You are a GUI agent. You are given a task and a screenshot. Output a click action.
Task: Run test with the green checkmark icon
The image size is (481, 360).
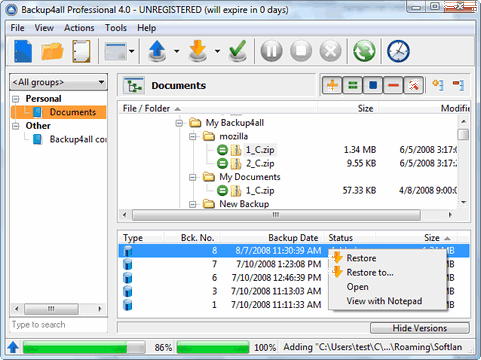point(238,51)
